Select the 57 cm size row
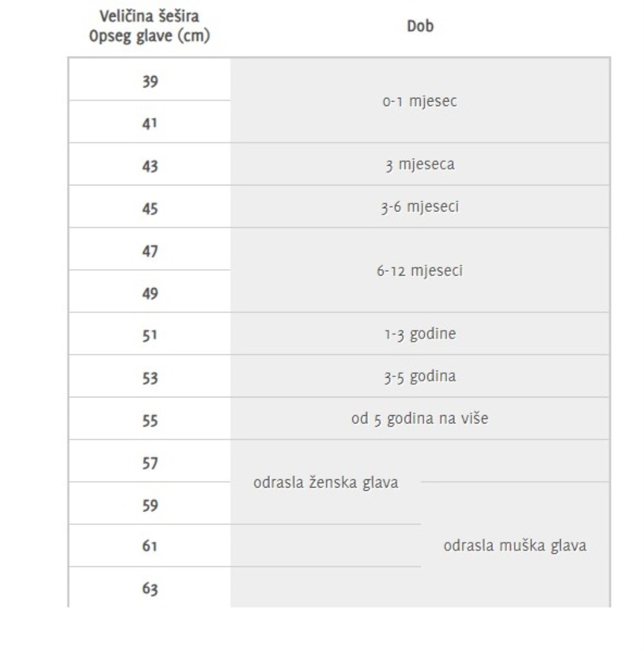Viewport: 644px width, 650px height. pos(150,463)
